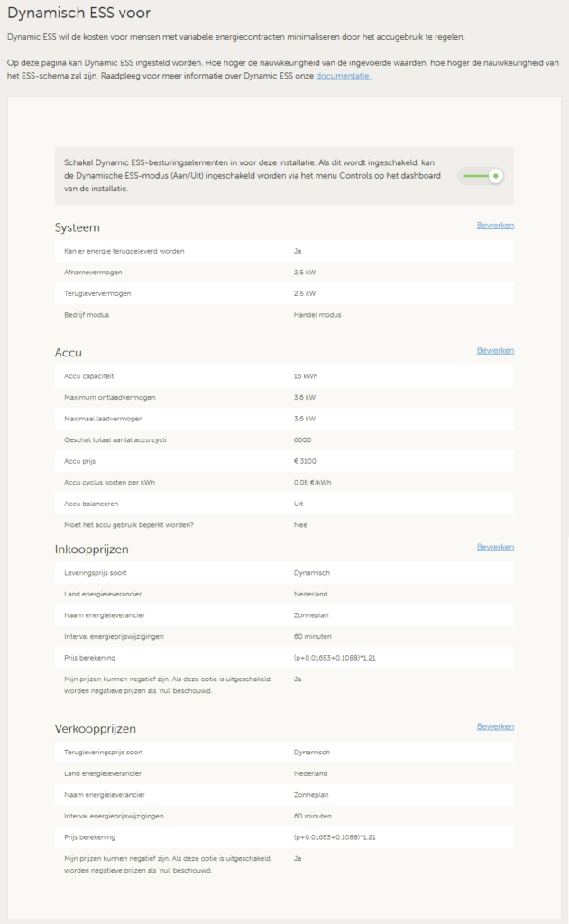Image resolution: width=569 pixels, height=924 pixels.
Task: Click the Zonneplan value under Verkoopprijzen
Action: pos(312,794)
